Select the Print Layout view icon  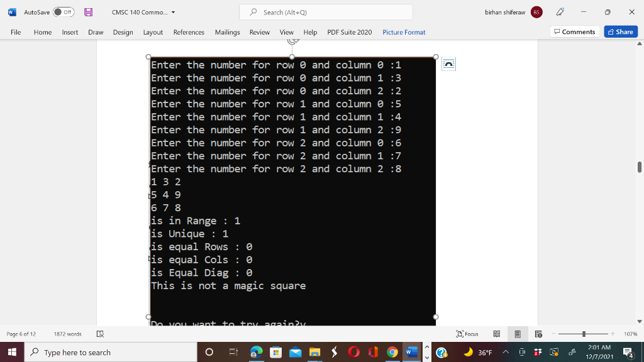point(517,334)
